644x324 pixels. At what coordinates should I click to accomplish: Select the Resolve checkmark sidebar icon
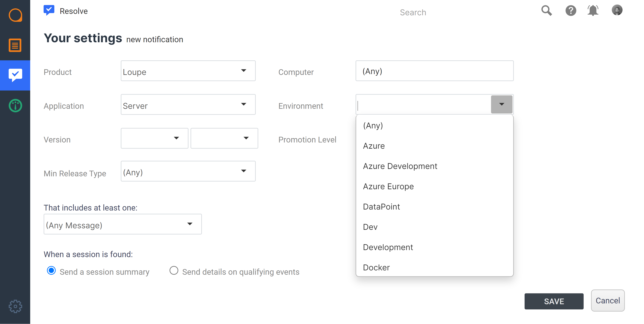pos(15,75)
